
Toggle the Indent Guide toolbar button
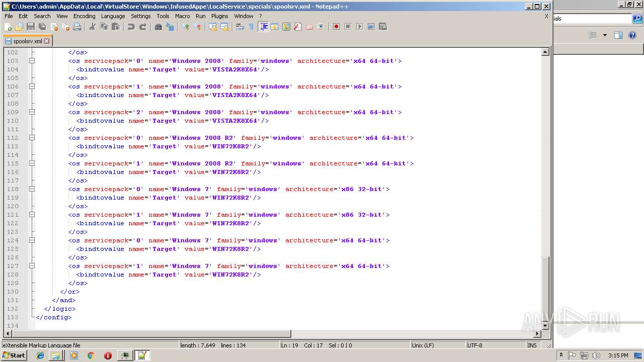coord(263,27)
